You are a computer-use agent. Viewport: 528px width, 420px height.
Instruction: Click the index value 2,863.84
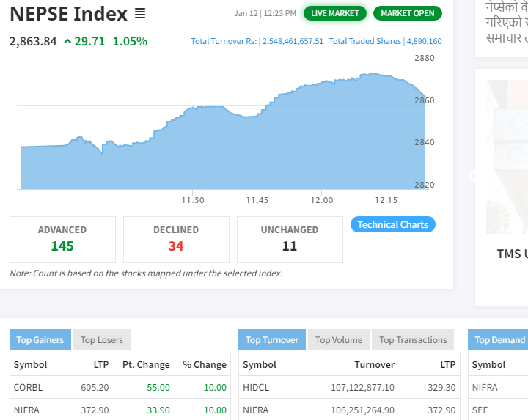[x=33, y=41]
